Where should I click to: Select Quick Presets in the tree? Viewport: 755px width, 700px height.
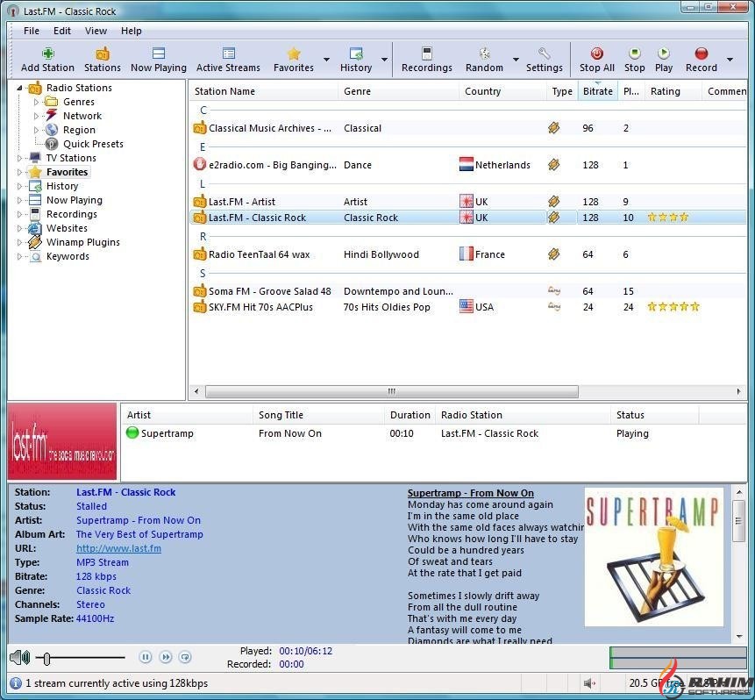coord(93,144)
